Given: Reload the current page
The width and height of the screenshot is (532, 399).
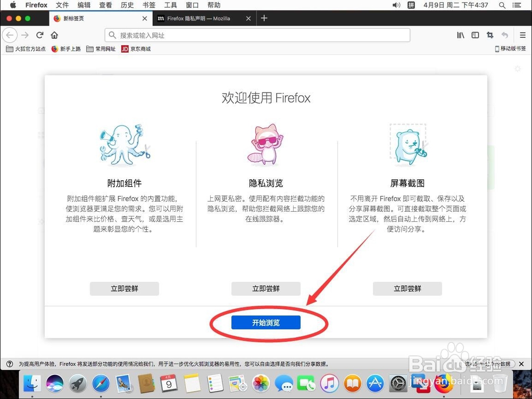Looking at the screenshot, I should pos(40,35).
